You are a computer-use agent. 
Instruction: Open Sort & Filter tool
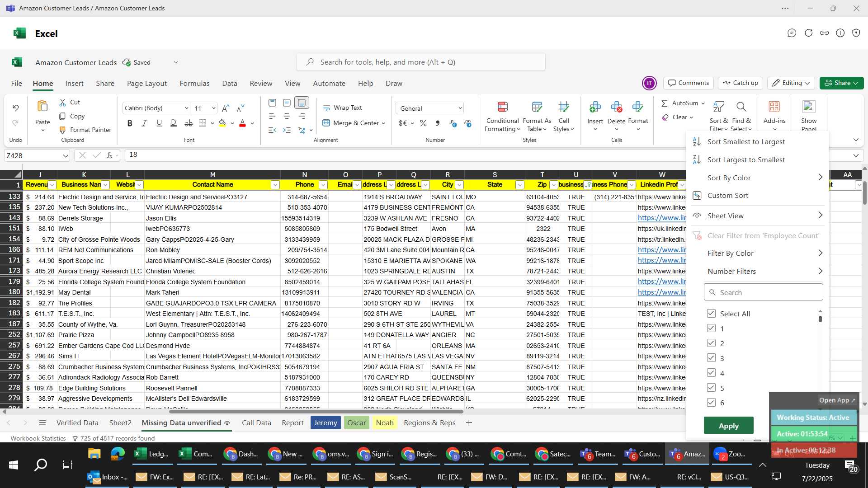point(718,116)
